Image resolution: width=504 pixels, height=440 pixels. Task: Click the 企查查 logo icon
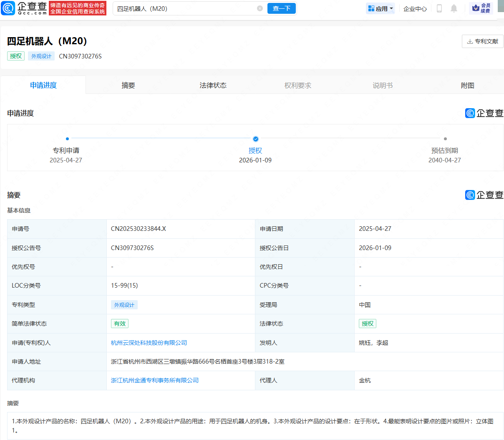pos(8,8)
